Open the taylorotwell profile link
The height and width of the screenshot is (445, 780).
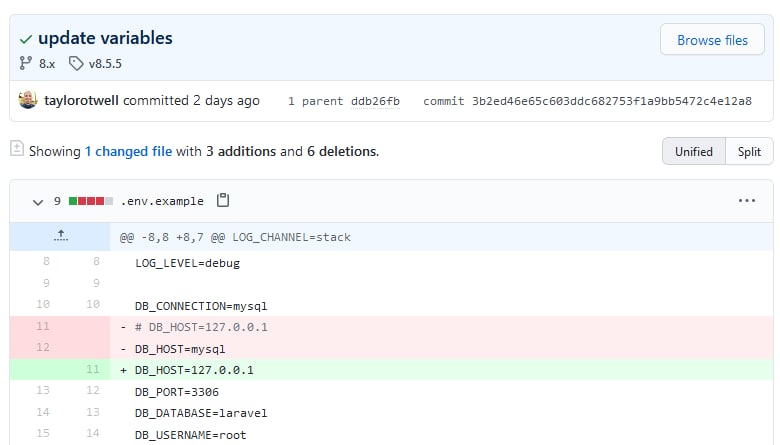(x=81, y=100)
